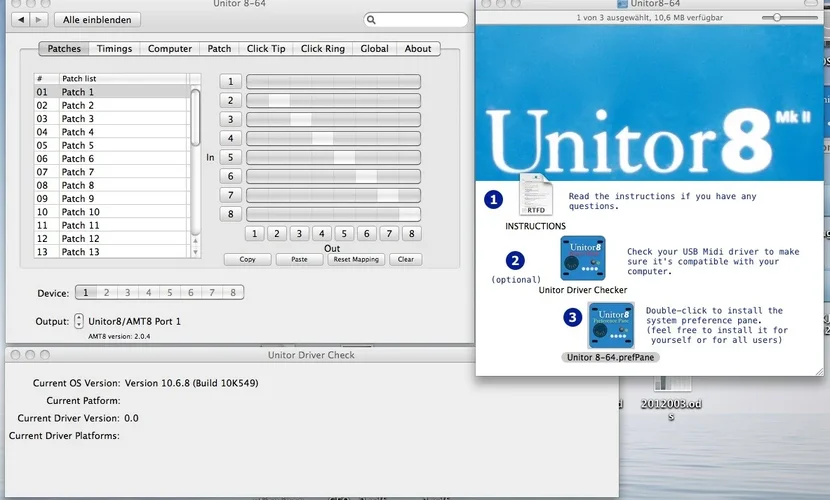Open the Unitor 8-64.prefPane icon
This screenshot has height=500, width=830.
tap(610, 325)
